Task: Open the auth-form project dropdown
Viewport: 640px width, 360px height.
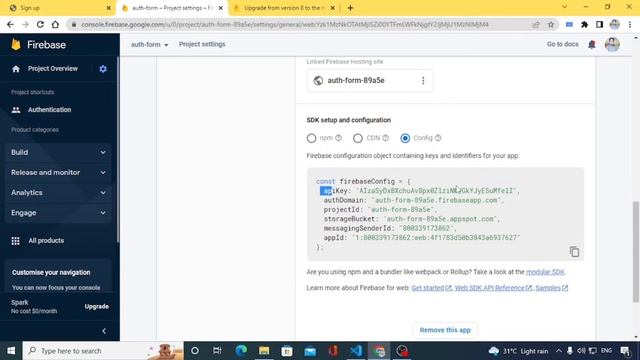Action: pos(149,44)
